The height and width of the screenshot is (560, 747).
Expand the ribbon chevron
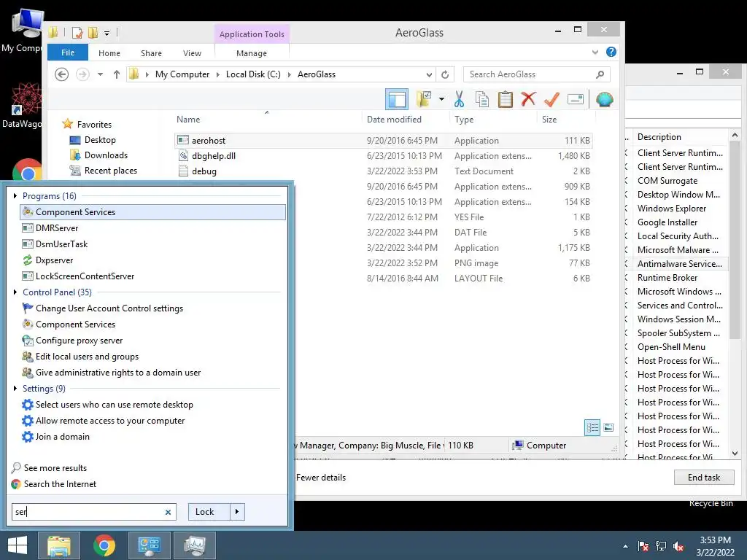tap(595, 52)
